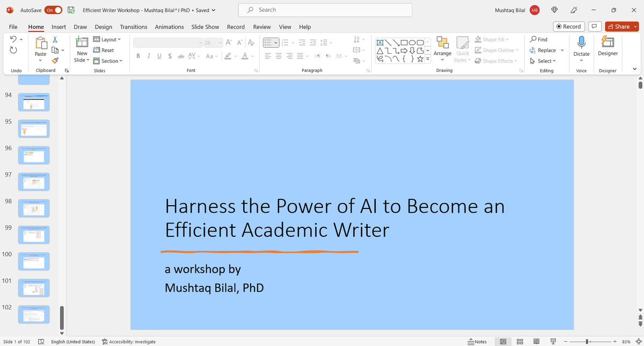Toggle Italic formatting

[149, 56]
